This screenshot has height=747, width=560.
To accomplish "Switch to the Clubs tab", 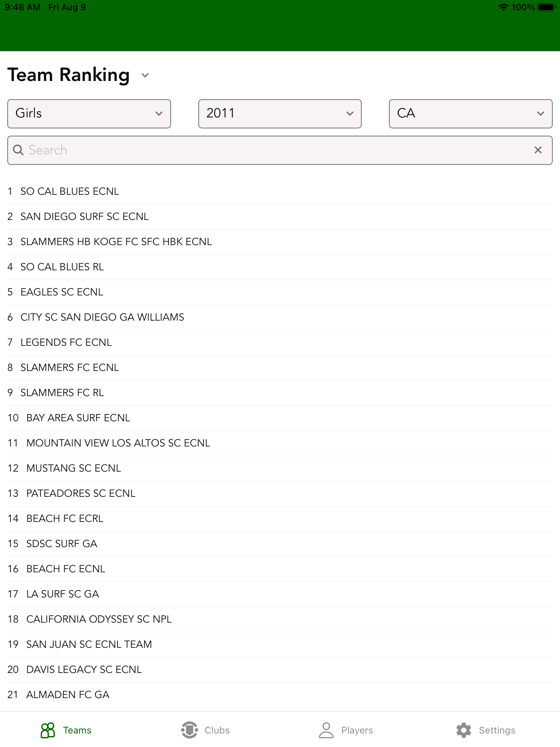I will pos(217,730).
